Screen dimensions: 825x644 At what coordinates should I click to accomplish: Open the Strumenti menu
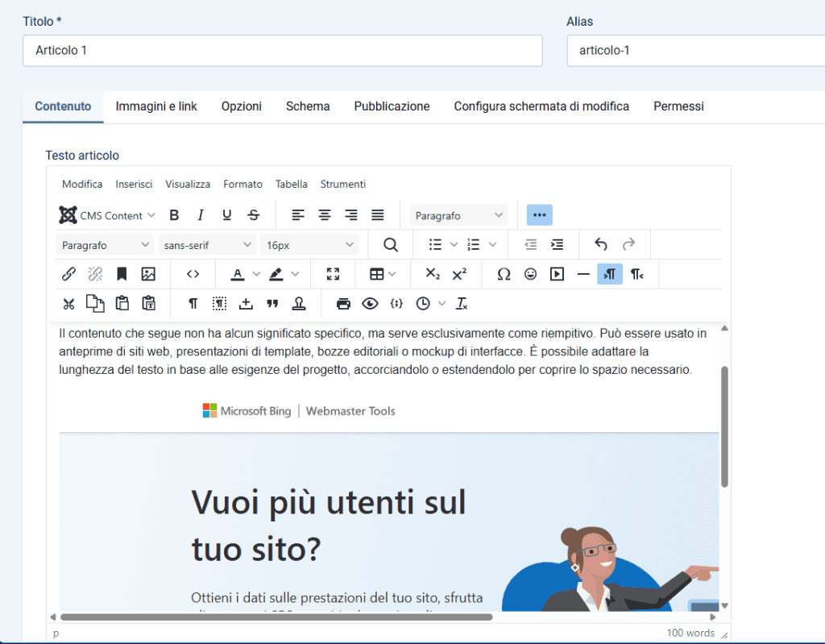tap(342, 184)
